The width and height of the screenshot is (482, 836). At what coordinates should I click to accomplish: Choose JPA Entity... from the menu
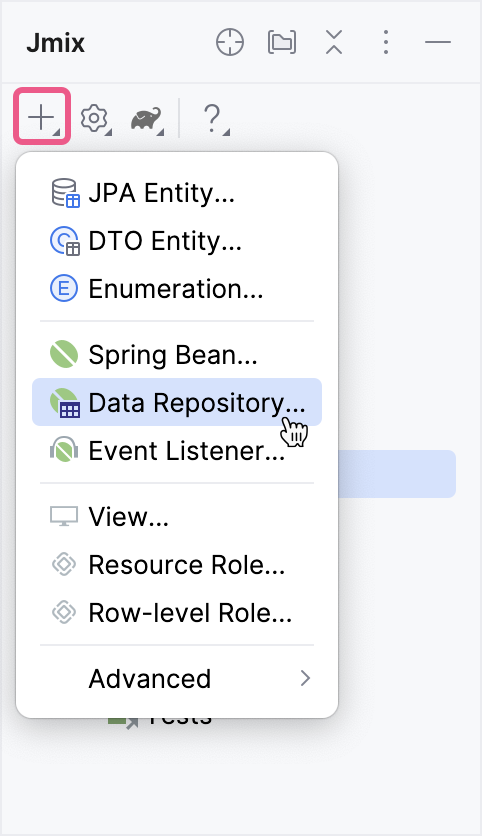pos(177,193)
